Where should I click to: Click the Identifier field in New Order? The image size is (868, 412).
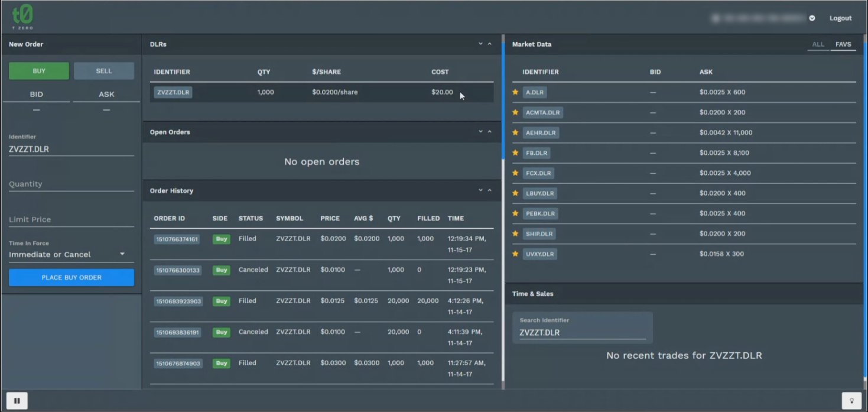tap(71, 149)
